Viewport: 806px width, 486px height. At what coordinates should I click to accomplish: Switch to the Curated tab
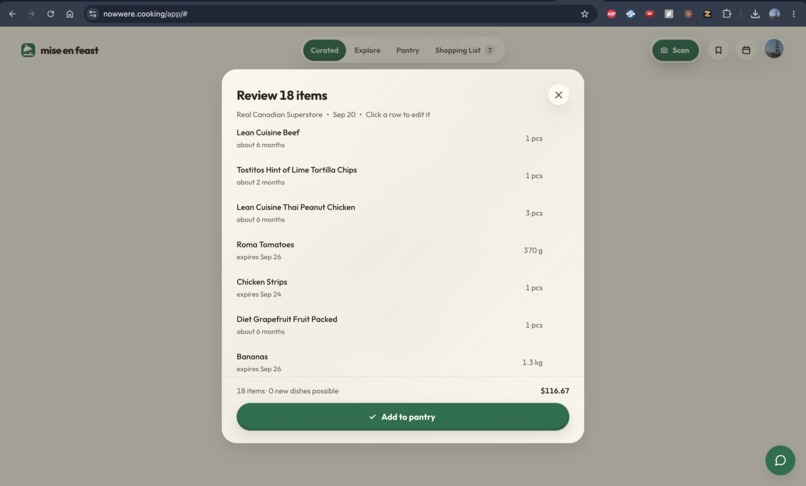click(x=324, y=50)
